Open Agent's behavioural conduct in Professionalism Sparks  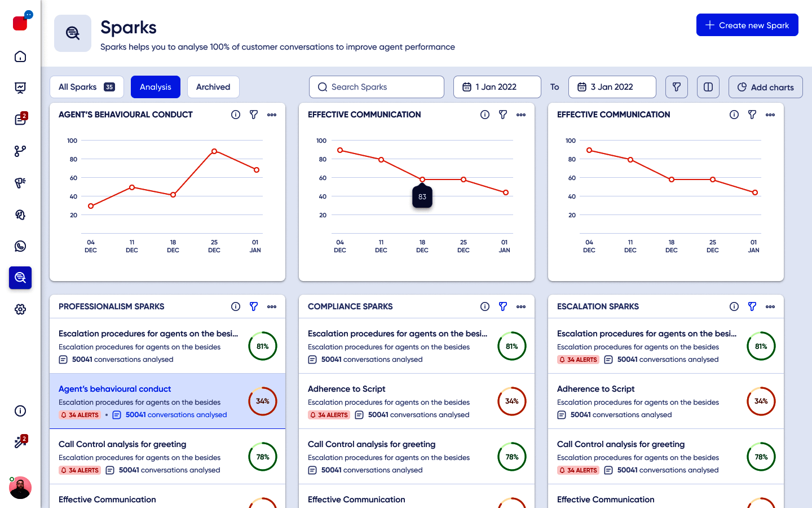point(167,401)
